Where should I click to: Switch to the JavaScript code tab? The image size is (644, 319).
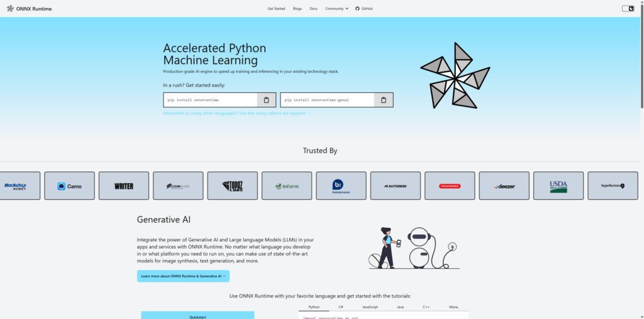coord(370,307)
